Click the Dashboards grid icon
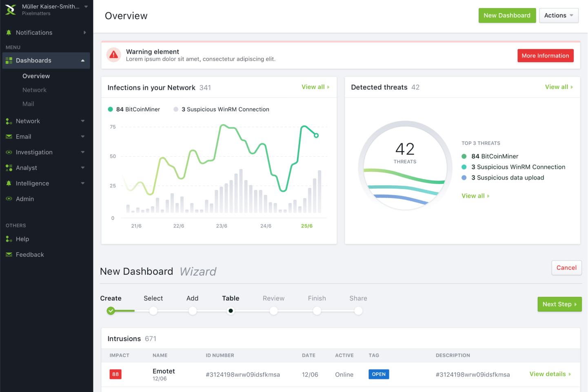Screen dimensions: 588x392 click(9, 60)
